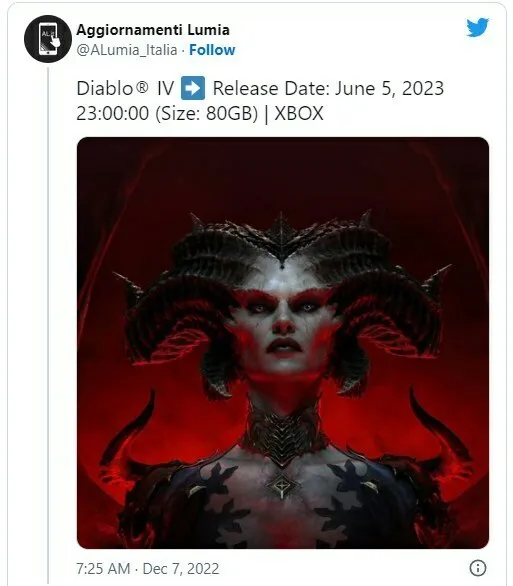Click the "XBOX" word in tweet
Viewport: 513px width, 586px height.
(x=299, y=114)
